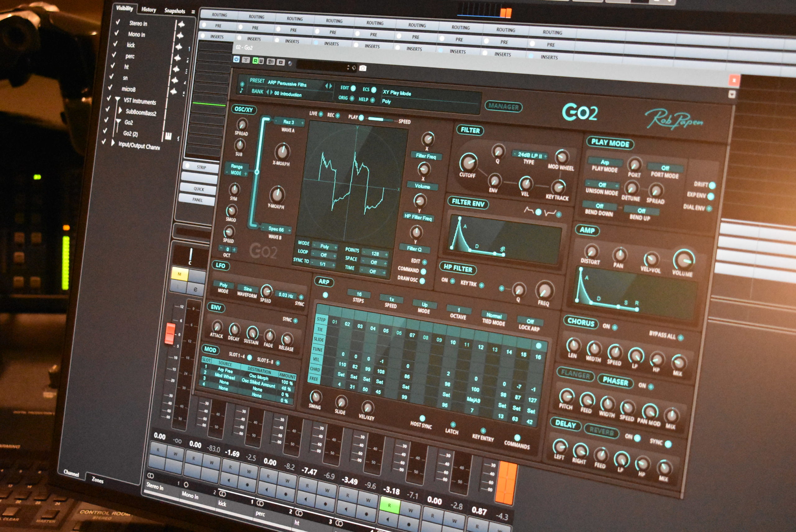796x532 pixels.
Task: Click the amp VOLUME knob
Action: coord(684,260)
